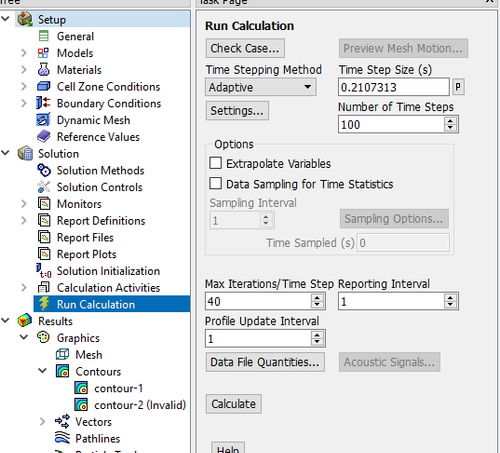500x453 pixels.
Task: Click the Report Definitions icon
Action: tap(44, 220)
